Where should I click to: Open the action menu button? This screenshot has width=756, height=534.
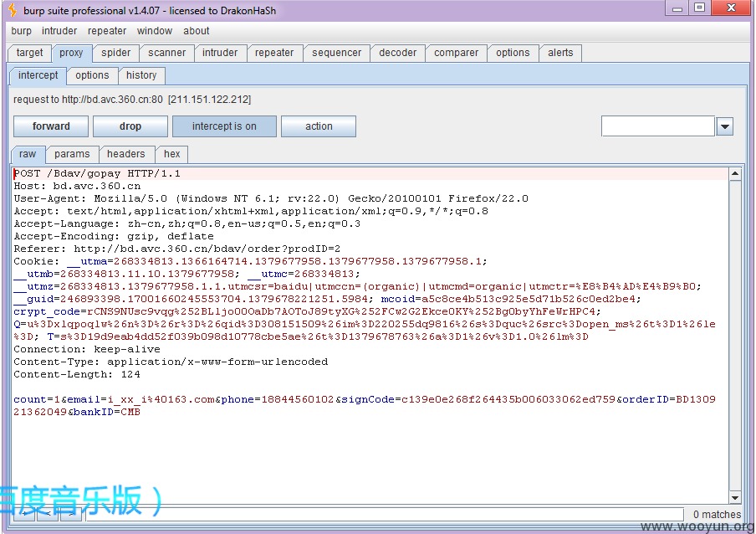click(319, 126)
